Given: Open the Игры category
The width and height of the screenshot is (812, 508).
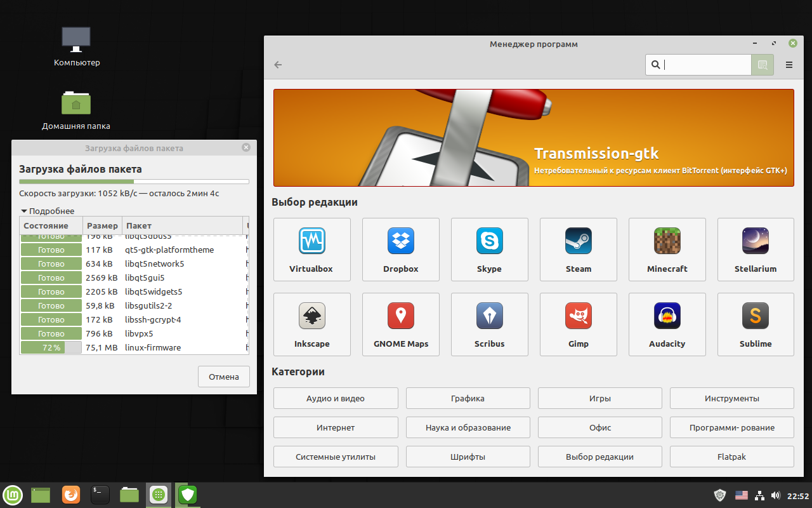Looking at the screenshot, I should (599, 398).
